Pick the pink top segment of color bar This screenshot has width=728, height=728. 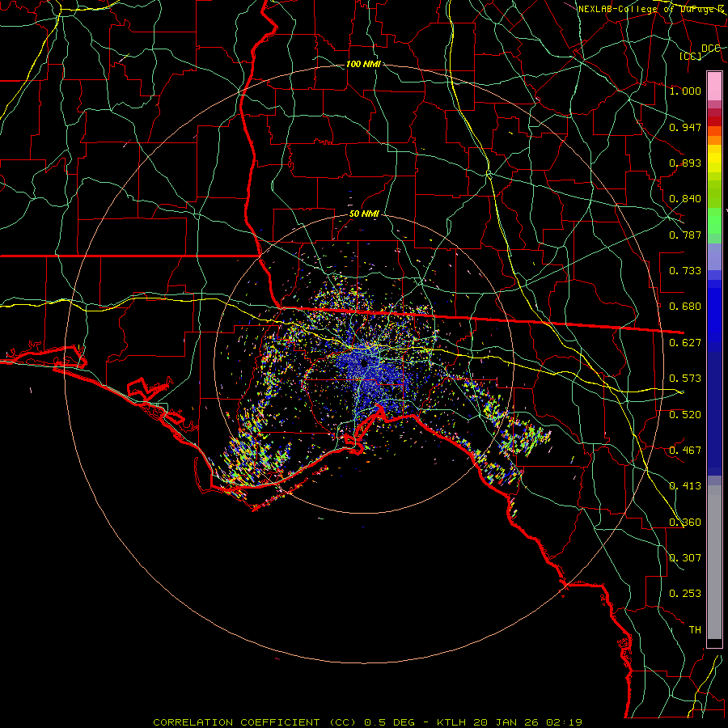click(x=714, y=86)
